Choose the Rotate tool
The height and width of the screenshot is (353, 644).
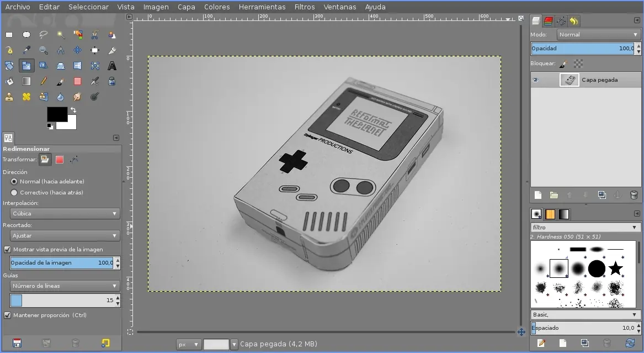9,66
